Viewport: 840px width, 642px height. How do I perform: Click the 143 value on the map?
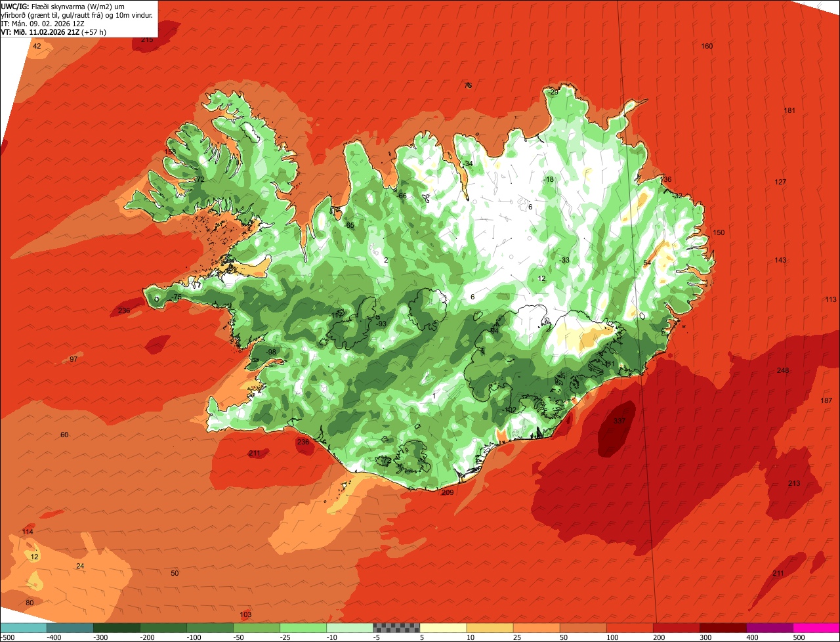click(780, 261)
